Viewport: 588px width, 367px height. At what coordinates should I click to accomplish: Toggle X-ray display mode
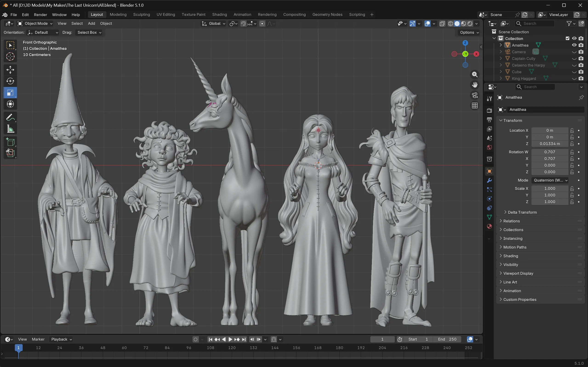coord(442,24)
